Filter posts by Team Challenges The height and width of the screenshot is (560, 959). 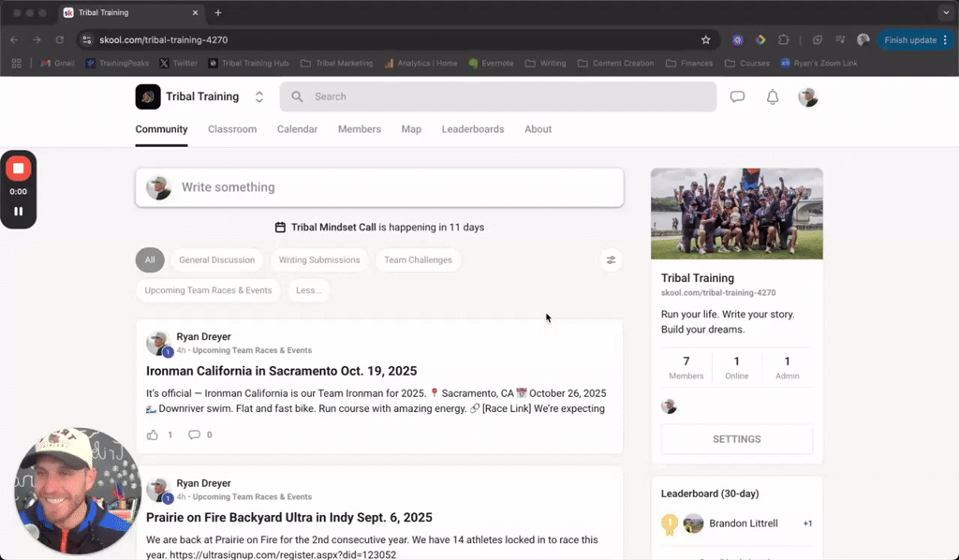coord(418,259)
